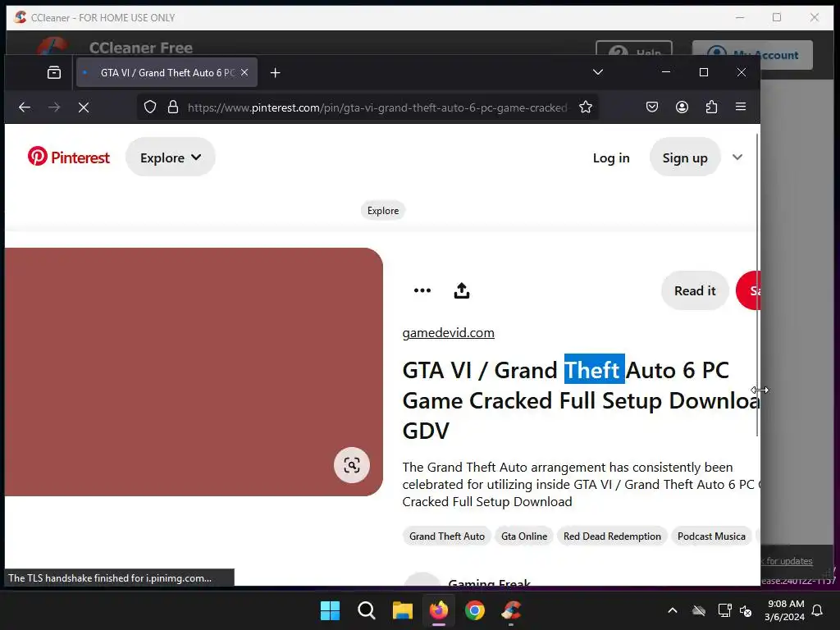
Task: Stop loading the page
Action: pos(84,107)
